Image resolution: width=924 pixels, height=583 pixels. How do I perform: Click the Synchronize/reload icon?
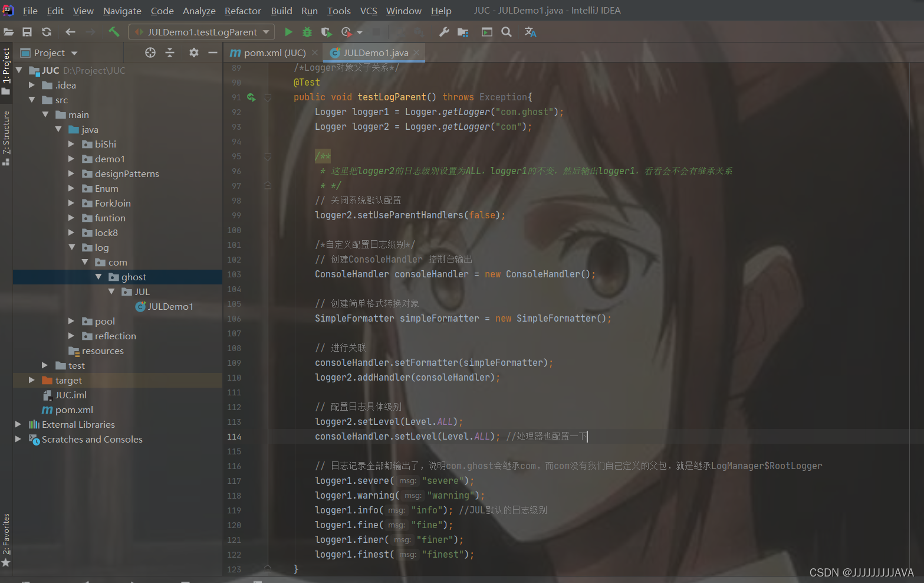(47, 32)
